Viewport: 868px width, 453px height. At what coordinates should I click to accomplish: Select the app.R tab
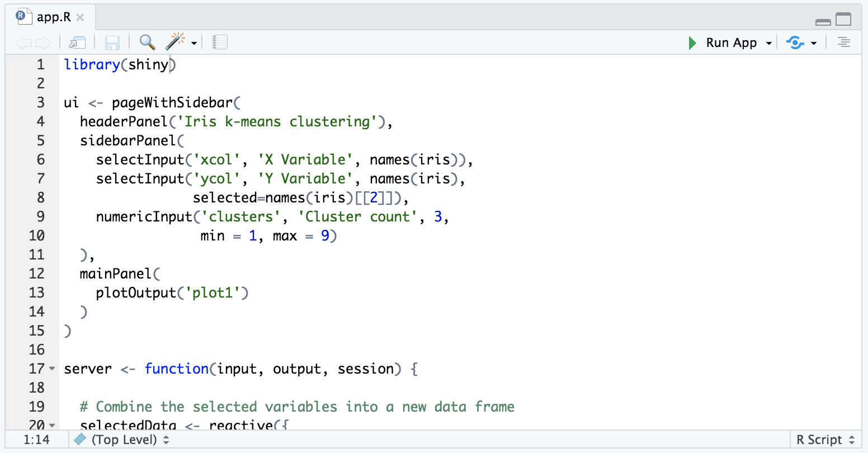[x=53, y=17]
